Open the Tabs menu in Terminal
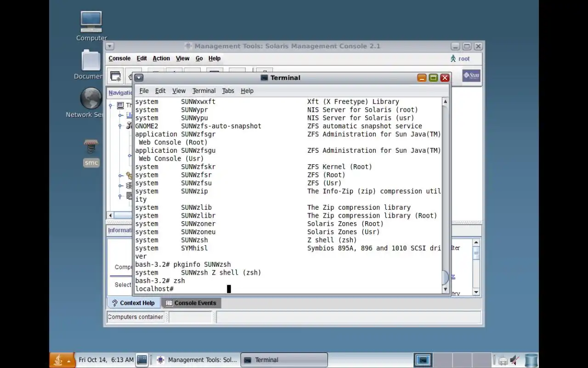Image resolution: width=588 pixels, height=368 pixels. [x=228, y=91]
